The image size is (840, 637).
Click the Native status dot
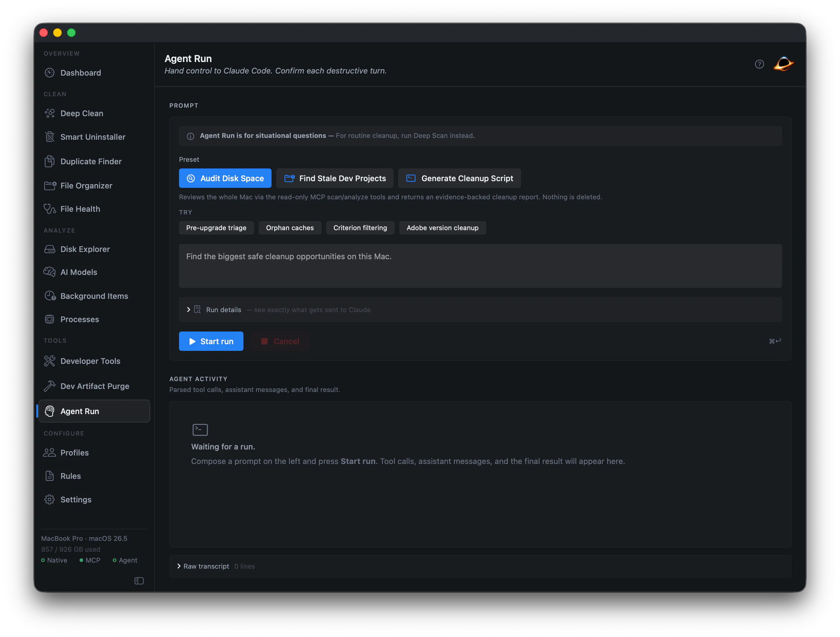pos(43,560)
